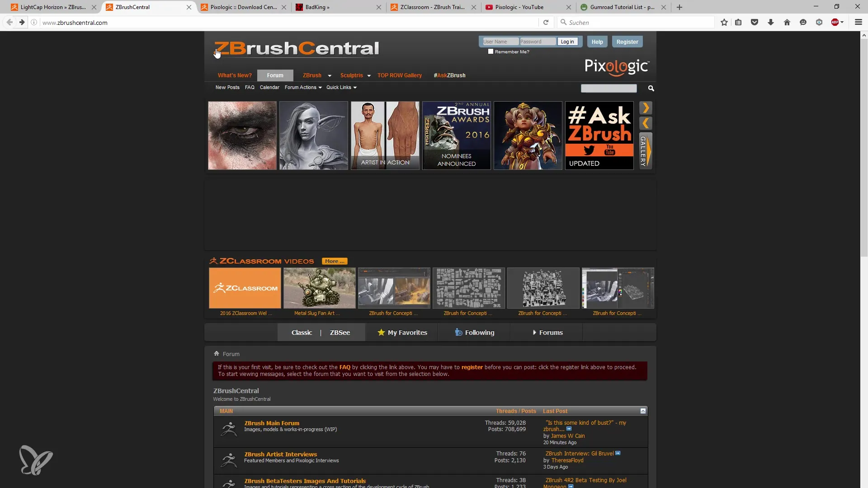
Task: Click the search input field
Action: pos(609,88)
